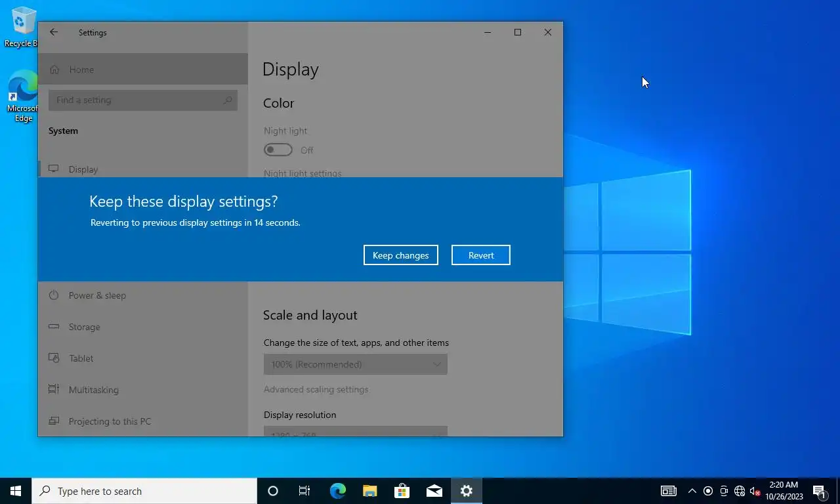
Task: Open the Multitasking settings page
Action: 143,390
